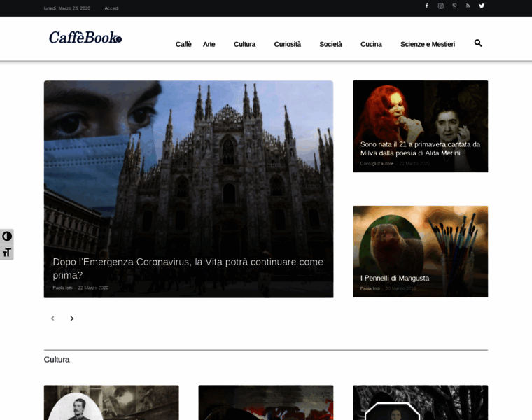This screenshot has height=420, width=532.
Task: Go to next slider page arrow
Action: (72, 318)
